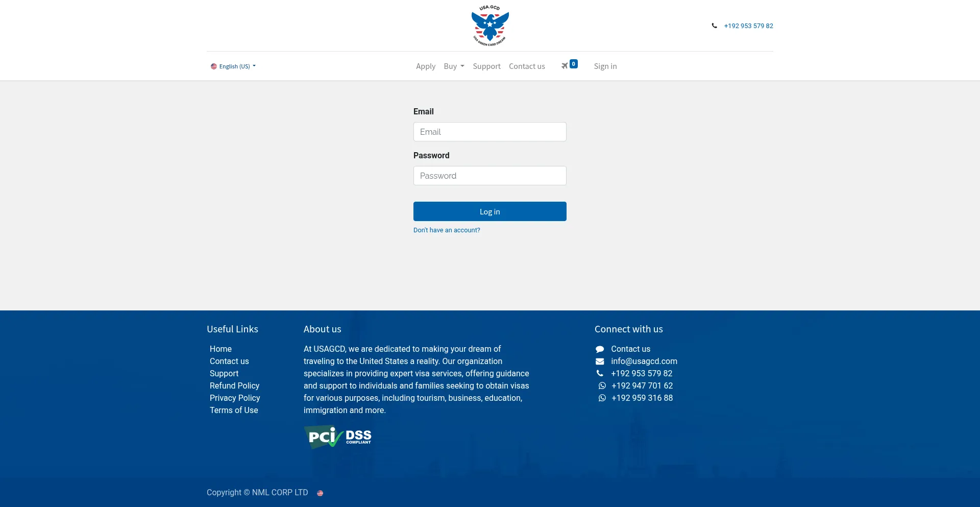Image resolution: width=980 pixels, height=507 pixels.
Task: Select Sign in from the top navigation
Action: click(x=605, y=66)
